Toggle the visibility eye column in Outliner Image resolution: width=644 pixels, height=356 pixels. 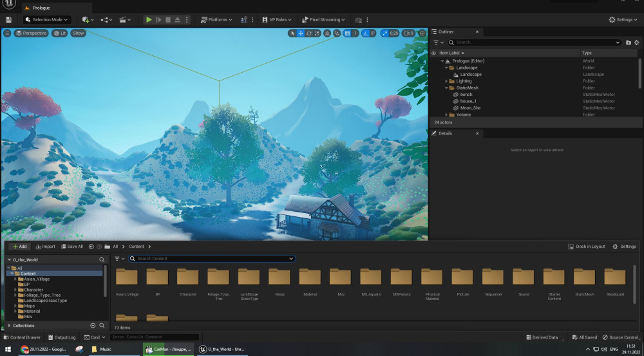433,53
